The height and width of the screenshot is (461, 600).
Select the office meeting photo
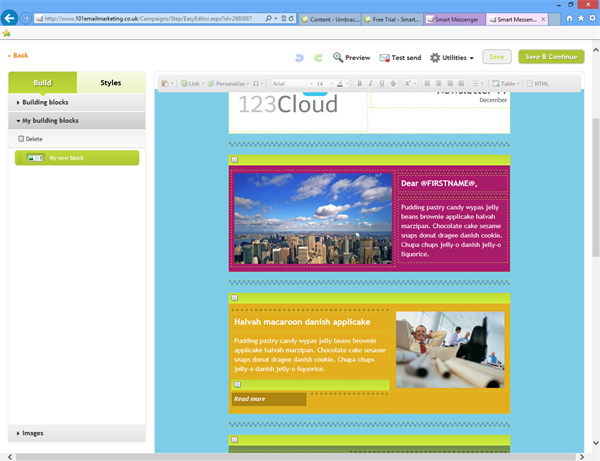pyautogui.click(x=450, y=349)
